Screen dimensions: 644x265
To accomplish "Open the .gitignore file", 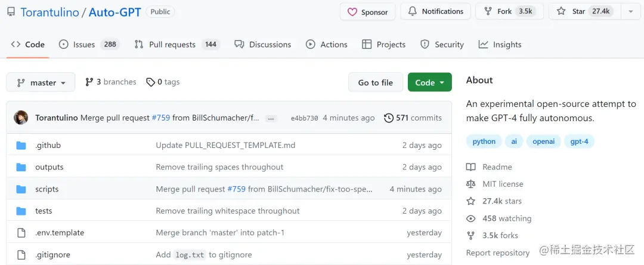I will pos(52,255).
